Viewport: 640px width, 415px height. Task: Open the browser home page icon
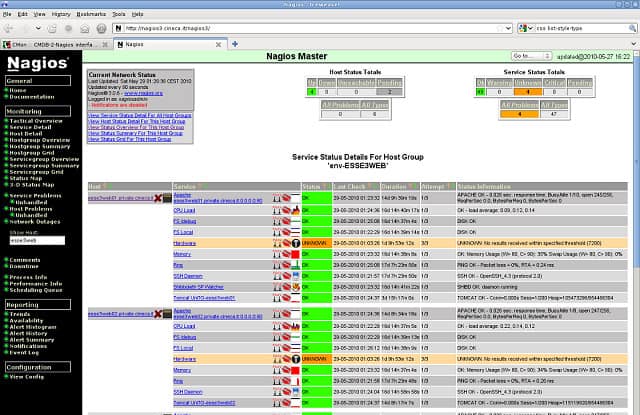[84, 29]
